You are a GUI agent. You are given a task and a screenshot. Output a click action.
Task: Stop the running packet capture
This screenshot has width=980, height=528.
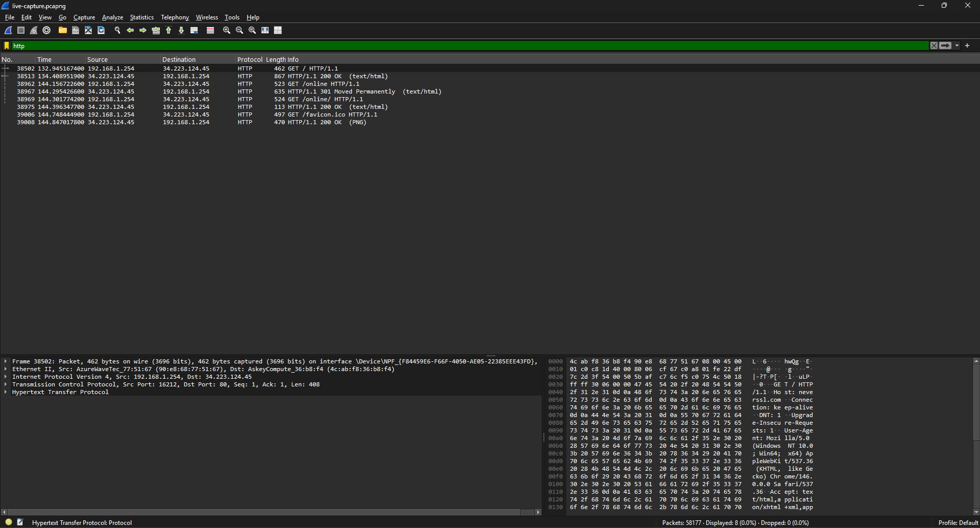pos(20,30)
